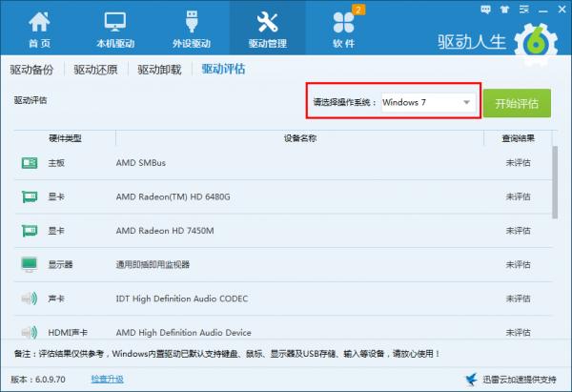Click the feedback chat bubble icon
The width and height of the screenshot is (572, 392).
click(485, 10)
